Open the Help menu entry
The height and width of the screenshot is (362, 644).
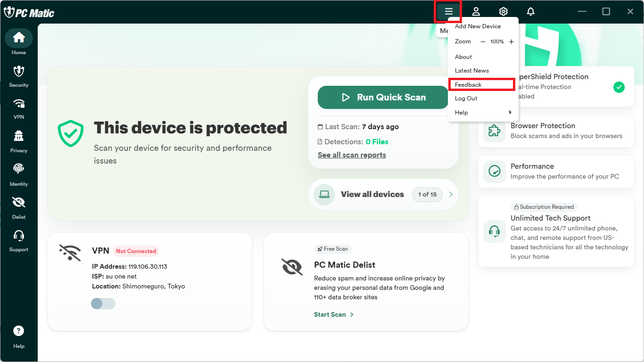click(483, 112)
